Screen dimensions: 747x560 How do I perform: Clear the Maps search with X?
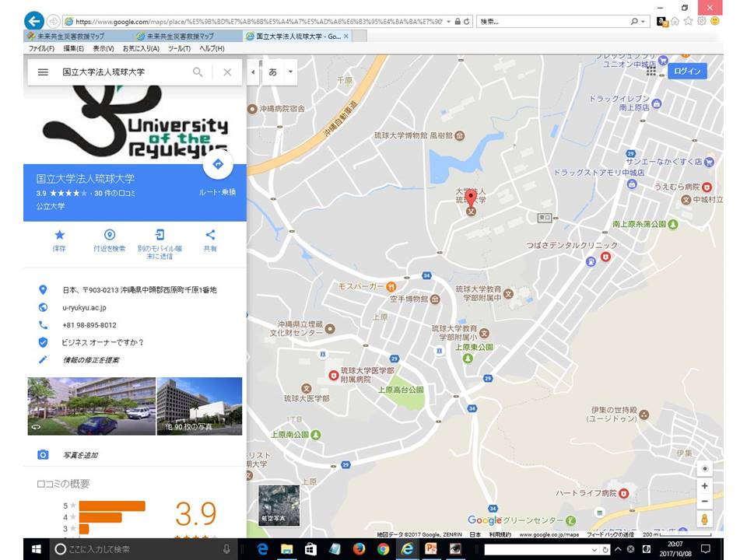coord(227,72)
